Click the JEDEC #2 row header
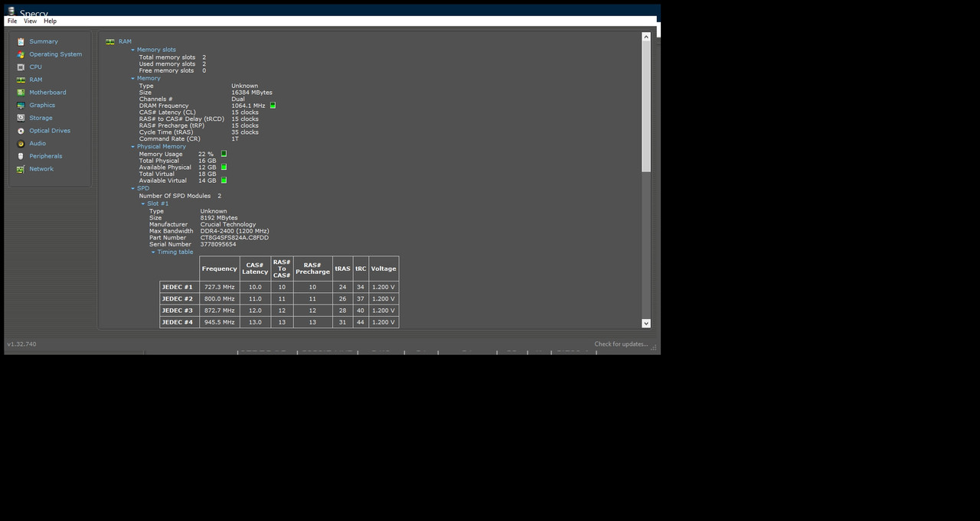The width and height of the screenshot is (980, 521). pos(179,298)
